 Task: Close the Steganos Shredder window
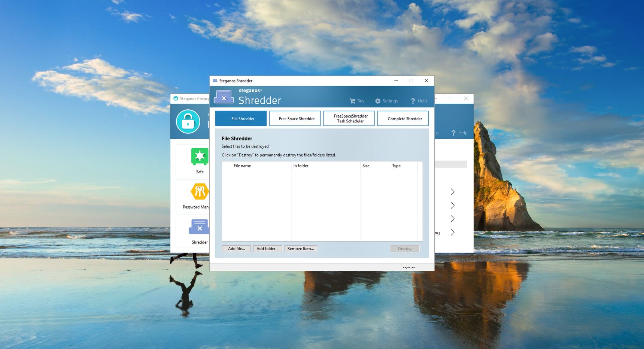[426, 81]
